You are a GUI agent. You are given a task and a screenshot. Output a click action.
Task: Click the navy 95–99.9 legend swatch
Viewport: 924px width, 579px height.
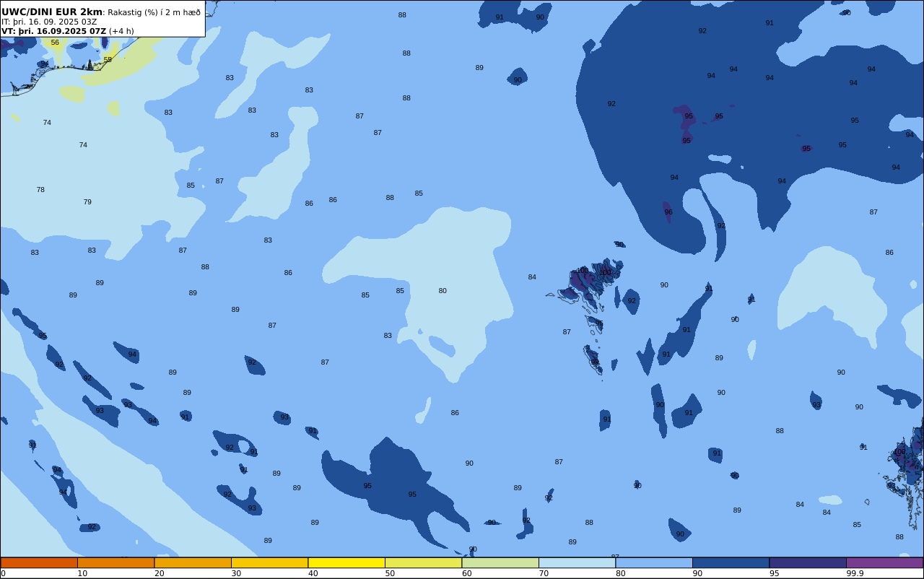pyautogui.click(x=808, y=562)
